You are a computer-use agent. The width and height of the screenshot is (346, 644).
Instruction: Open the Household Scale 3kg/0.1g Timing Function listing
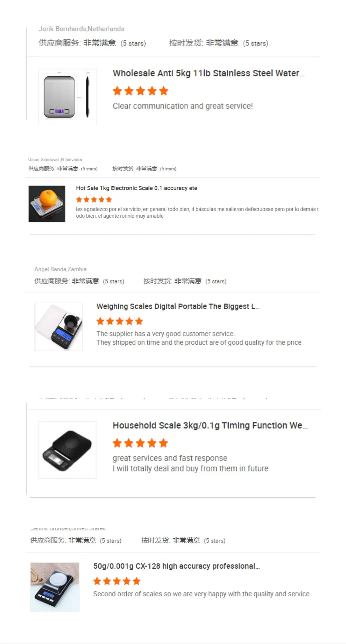click(x=210, y=425)
